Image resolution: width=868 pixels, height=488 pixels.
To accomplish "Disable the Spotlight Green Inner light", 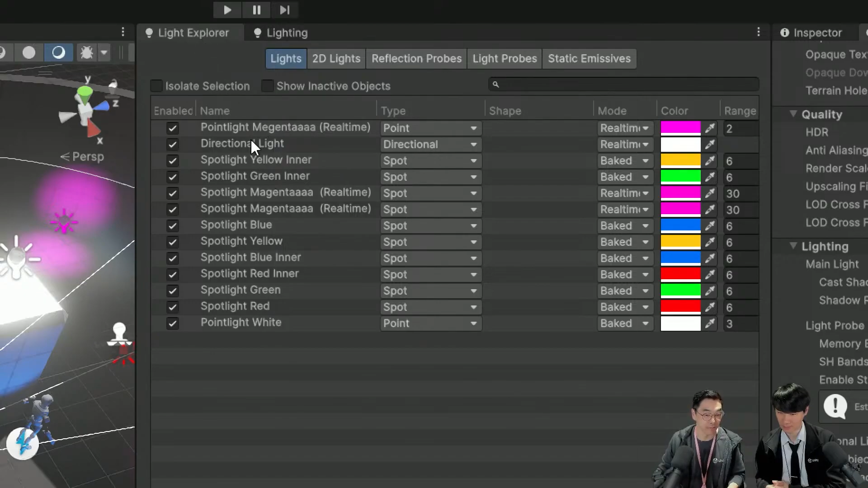I will point(172,177).
